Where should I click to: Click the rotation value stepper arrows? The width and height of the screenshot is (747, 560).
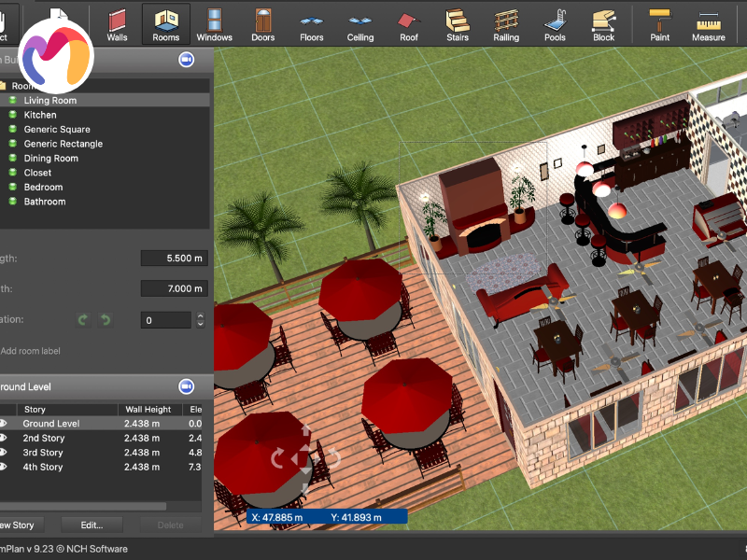200,320
